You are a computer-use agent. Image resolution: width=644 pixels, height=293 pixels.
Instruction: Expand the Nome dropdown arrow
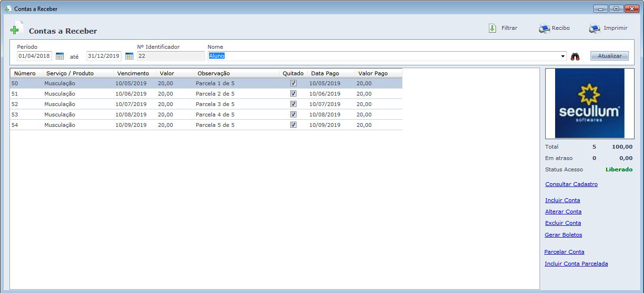[563, 56]
